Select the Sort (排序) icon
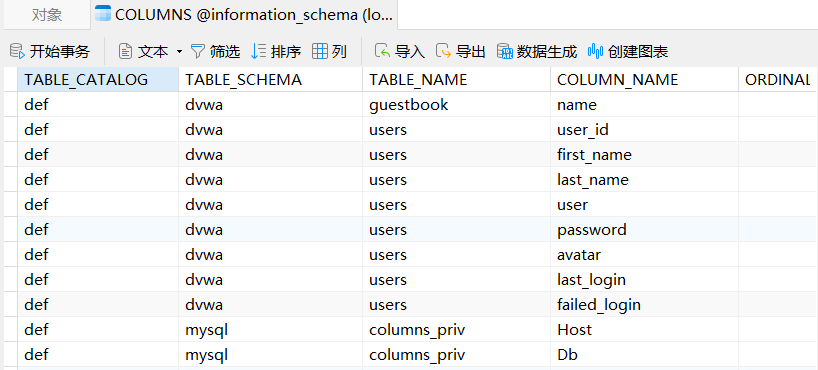 click(258, 51)
